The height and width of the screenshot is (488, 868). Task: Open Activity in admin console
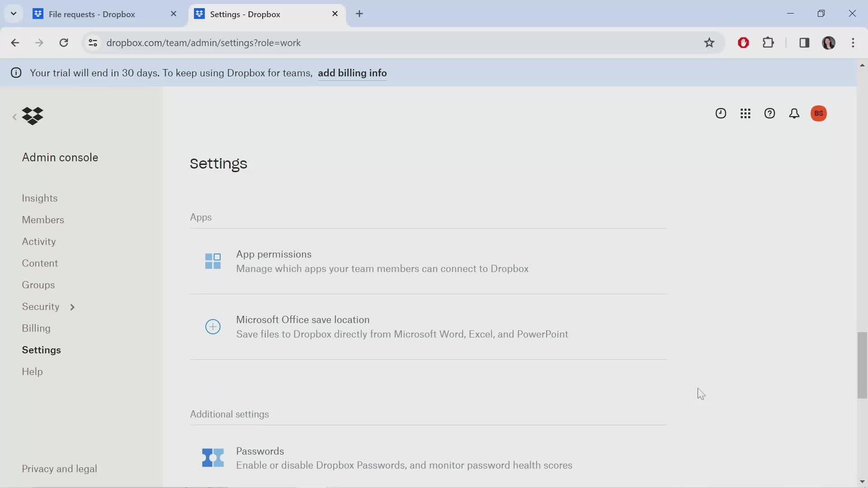tap(39, 241)
